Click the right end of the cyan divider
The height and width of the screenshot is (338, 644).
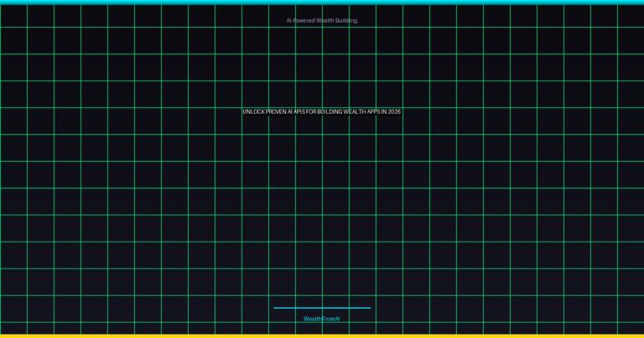click(x=369, y=308)
